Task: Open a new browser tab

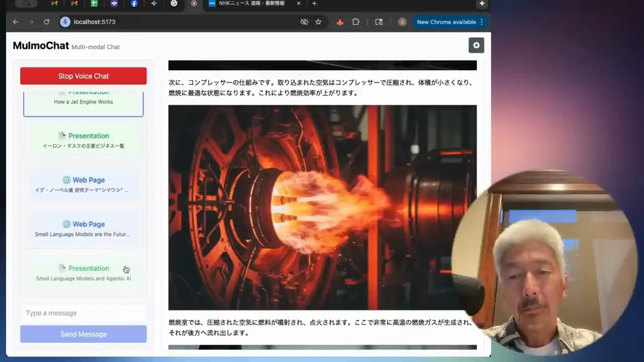Action: click(x=314, y=4)
